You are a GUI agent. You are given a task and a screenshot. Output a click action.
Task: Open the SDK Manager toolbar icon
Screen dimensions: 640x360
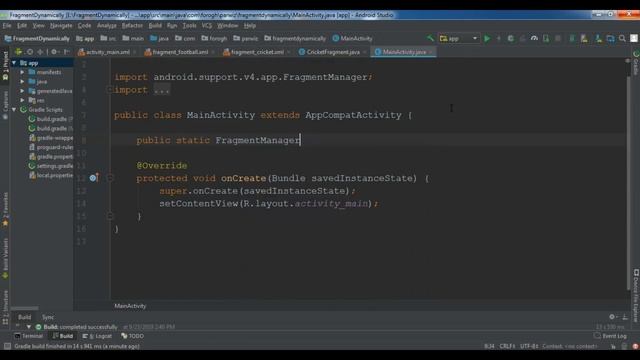click(x=598, y=38)
